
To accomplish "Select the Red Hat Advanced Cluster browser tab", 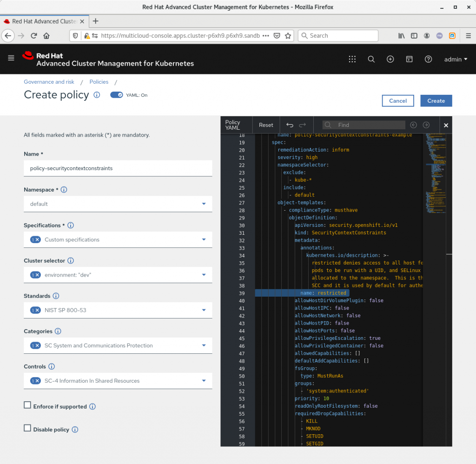I will coord(44,21).
